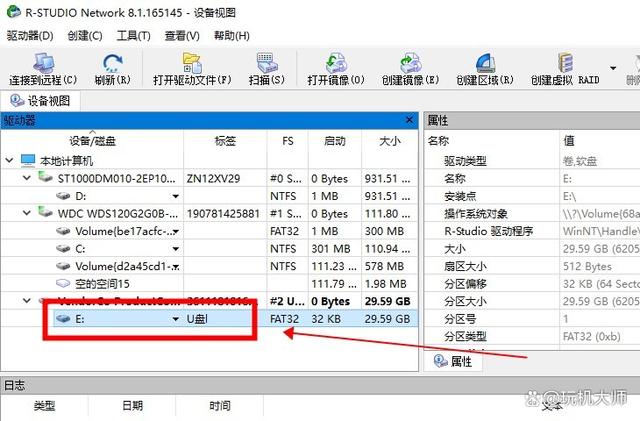Sort by 大小 column header
Viewport: 640px width, 421px height.
389,141
